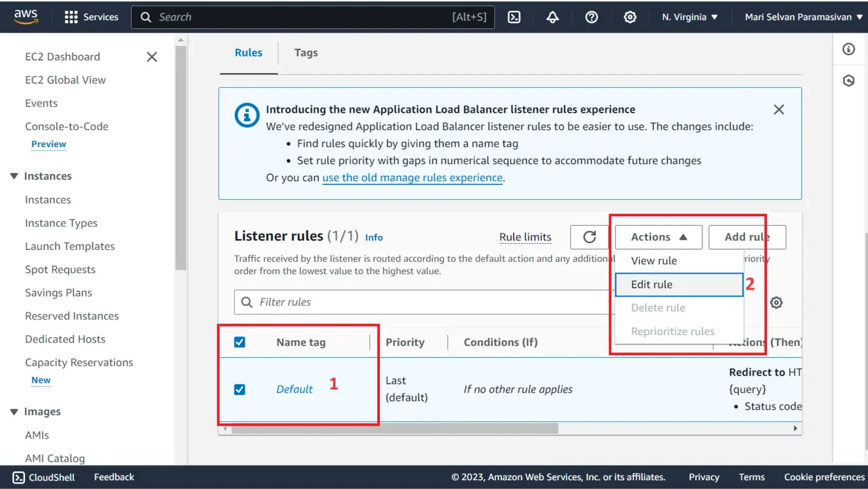Open the Listener rules Info link
Screen dimensions: 868x489
pyautogui.click(x=374, y=237)
